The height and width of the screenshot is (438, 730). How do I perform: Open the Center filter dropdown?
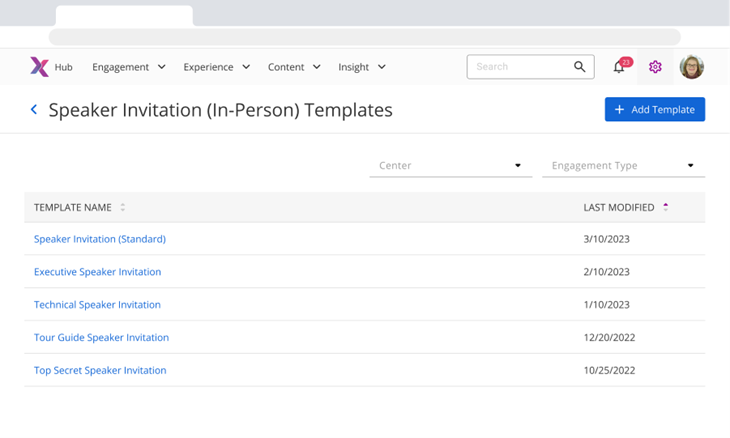coord(451,166)
